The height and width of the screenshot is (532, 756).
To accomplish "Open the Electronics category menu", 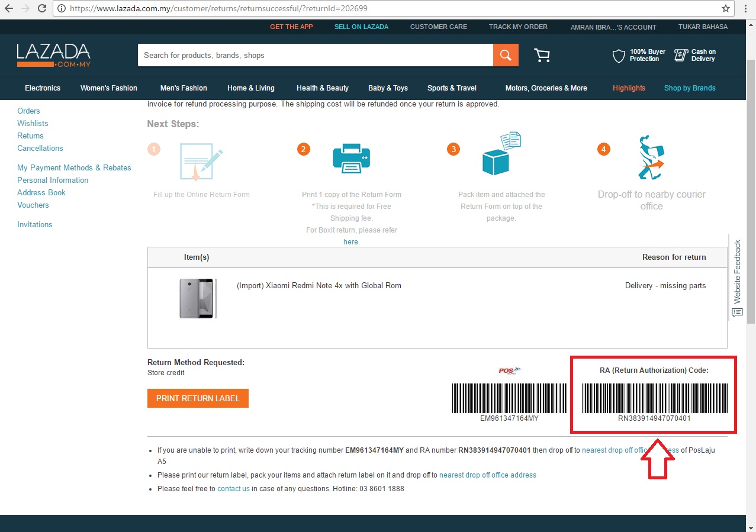I will (43, 88).
